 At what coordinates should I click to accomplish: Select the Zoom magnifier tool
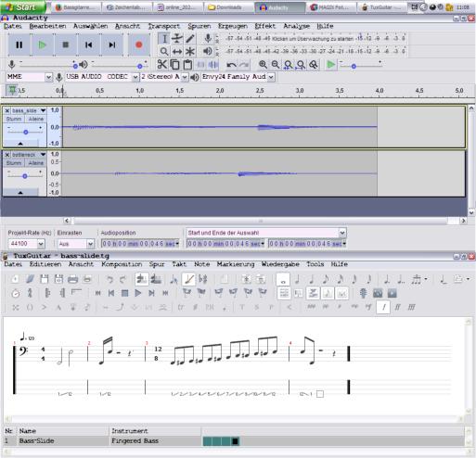tap(164, 51)
